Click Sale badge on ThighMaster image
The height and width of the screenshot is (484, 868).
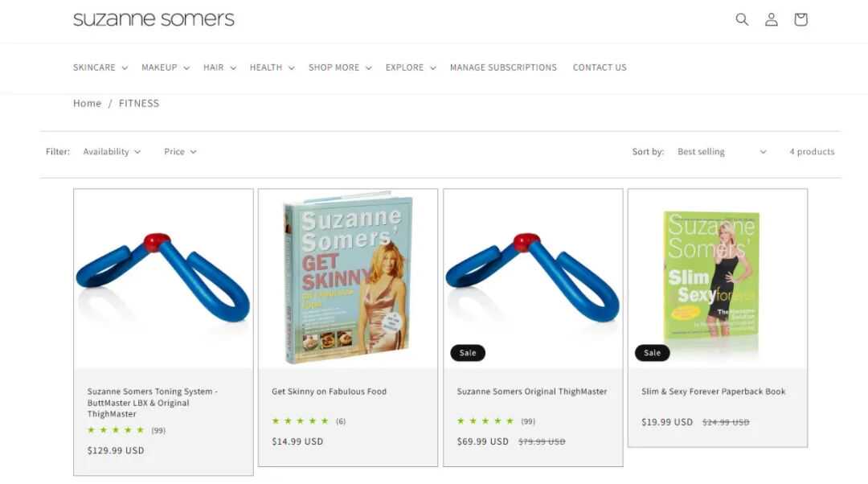(468, 353)
